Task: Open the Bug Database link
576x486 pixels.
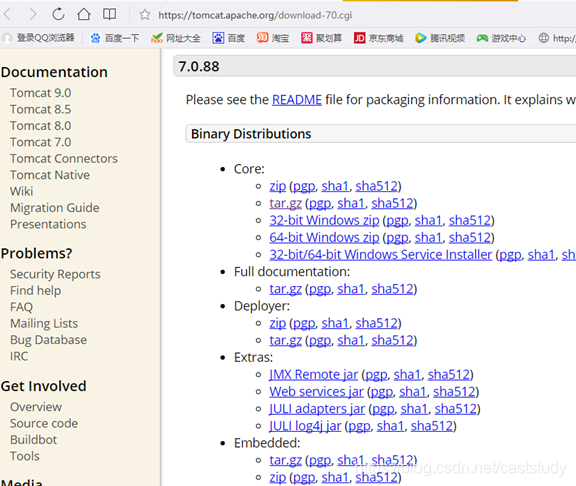Action: (x=48, y=340)
